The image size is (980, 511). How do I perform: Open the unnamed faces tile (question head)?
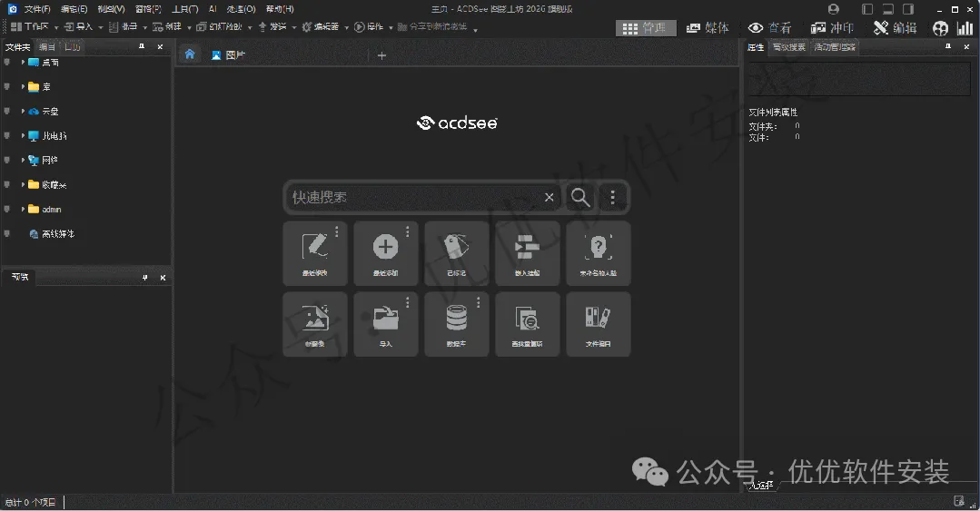tap(599, 253)
